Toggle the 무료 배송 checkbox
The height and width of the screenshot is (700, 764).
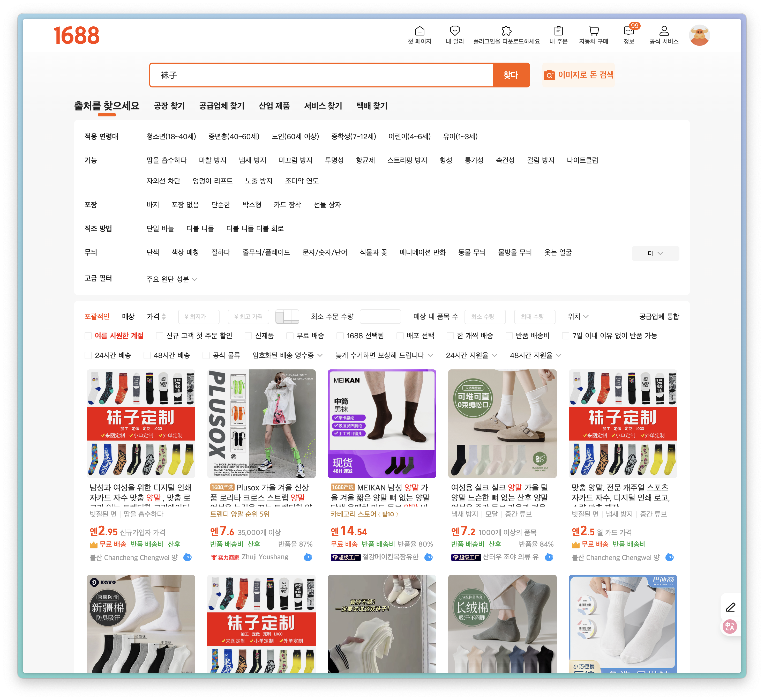click(290, 336)
